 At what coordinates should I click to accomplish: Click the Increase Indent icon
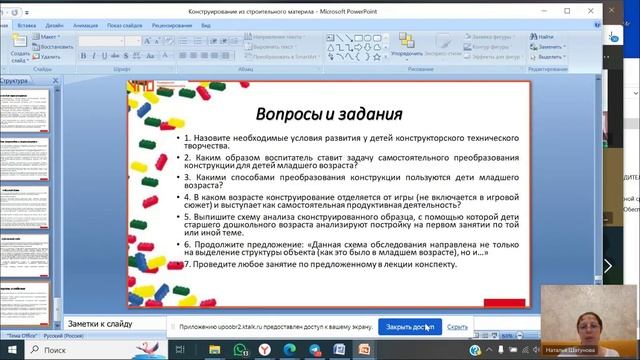click(x=223, y=41)
